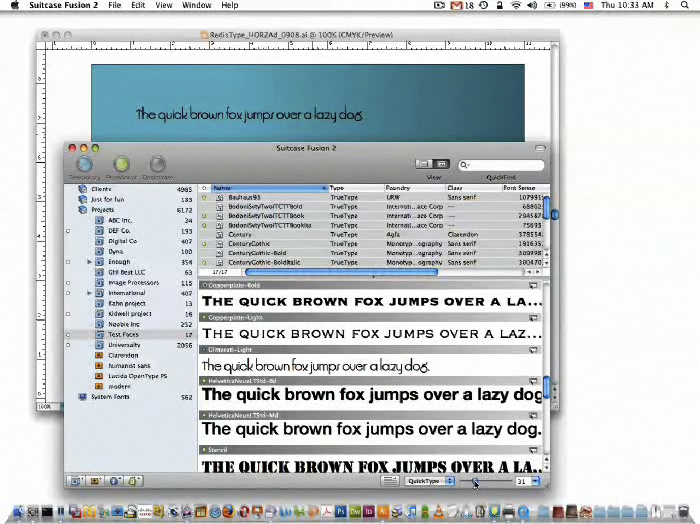The image size is (700, 524).
Task: Click the System Fonts monitor icon
Action: [x=83, y=397]
